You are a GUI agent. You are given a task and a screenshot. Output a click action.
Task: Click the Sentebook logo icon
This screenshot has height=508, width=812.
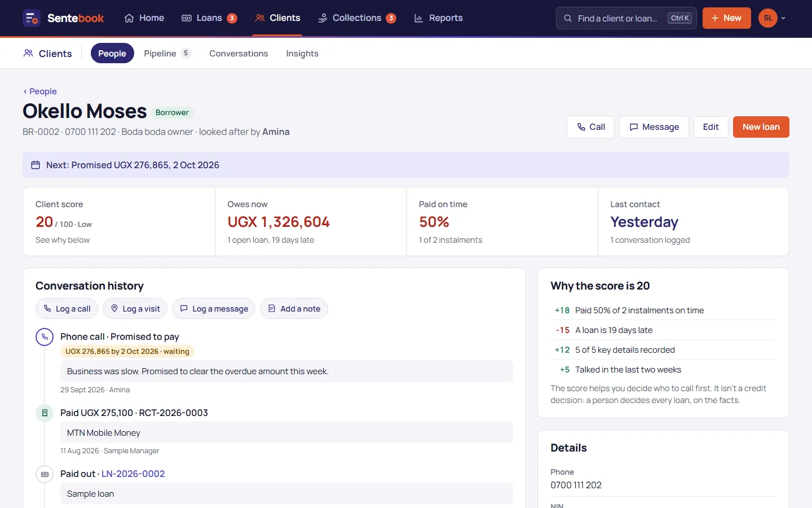click(32, 18)
